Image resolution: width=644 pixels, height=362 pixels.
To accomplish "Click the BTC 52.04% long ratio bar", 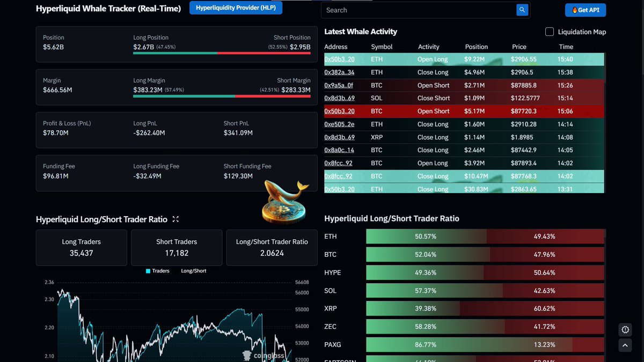I will (428, 254).
